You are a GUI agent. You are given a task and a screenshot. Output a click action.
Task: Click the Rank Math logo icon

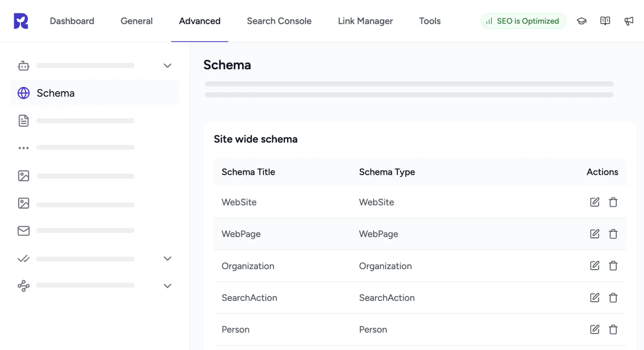21,21
